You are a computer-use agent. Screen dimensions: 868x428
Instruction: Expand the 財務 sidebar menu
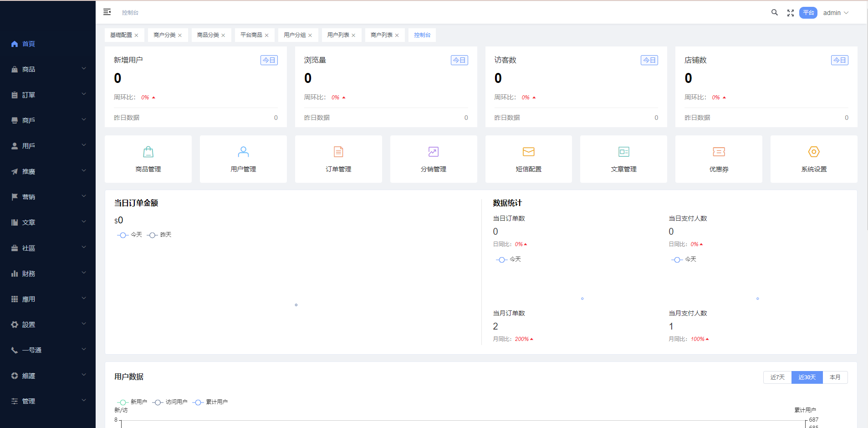pos(48,273)
